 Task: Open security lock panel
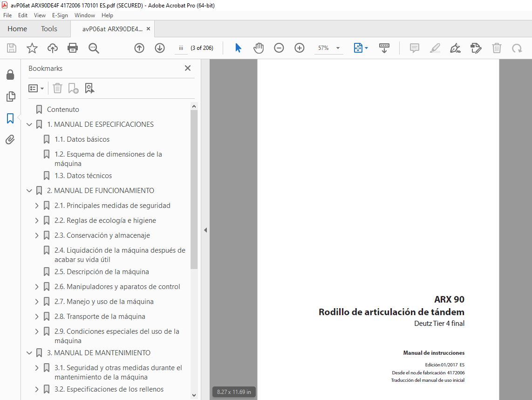[x=10, y=75]
